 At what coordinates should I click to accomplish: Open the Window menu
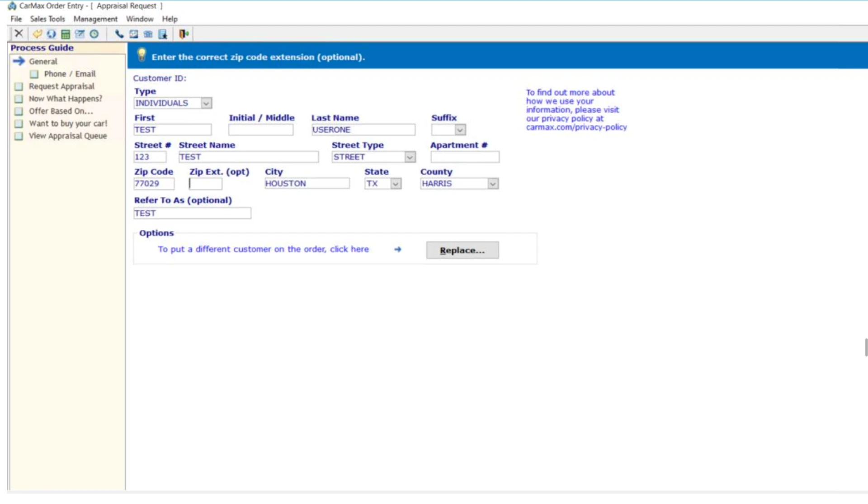tap(140, 19)
